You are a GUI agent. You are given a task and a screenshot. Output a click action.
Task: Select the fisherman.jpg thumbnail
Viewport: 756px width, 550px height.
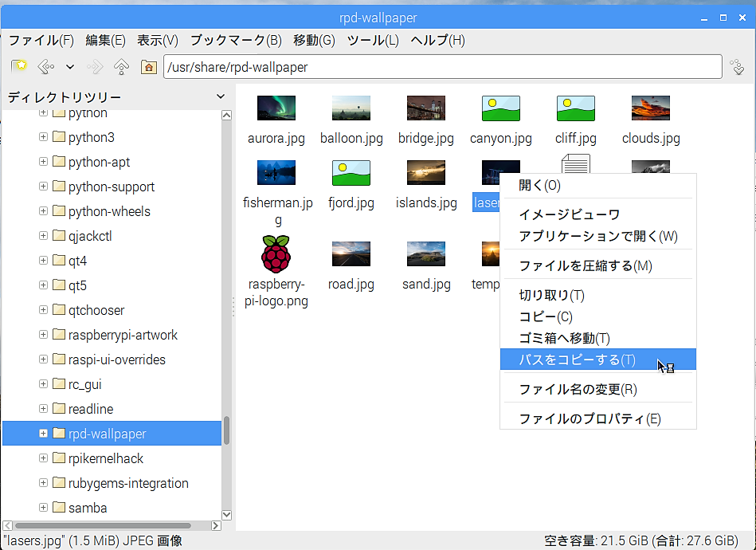pyautogui.click(x=276, y=173)
